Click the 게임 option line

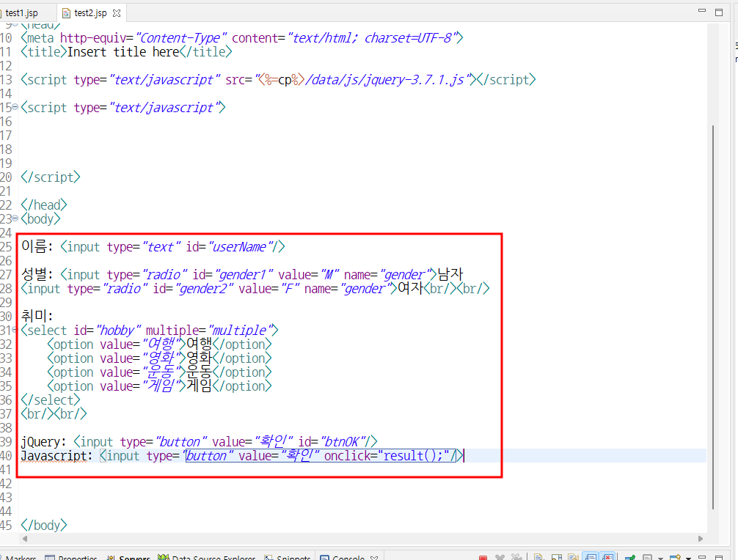pyautogui.click(x=159, y=386)
